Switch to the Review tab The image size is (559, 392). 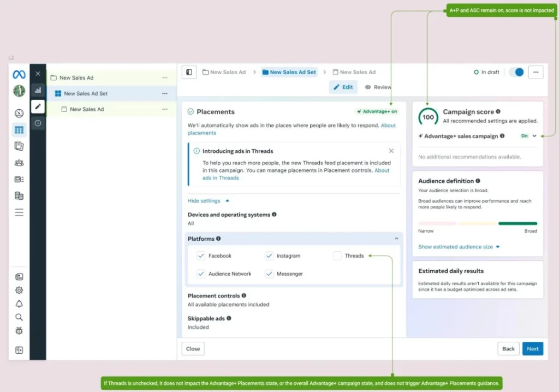(x=378, y=87)
